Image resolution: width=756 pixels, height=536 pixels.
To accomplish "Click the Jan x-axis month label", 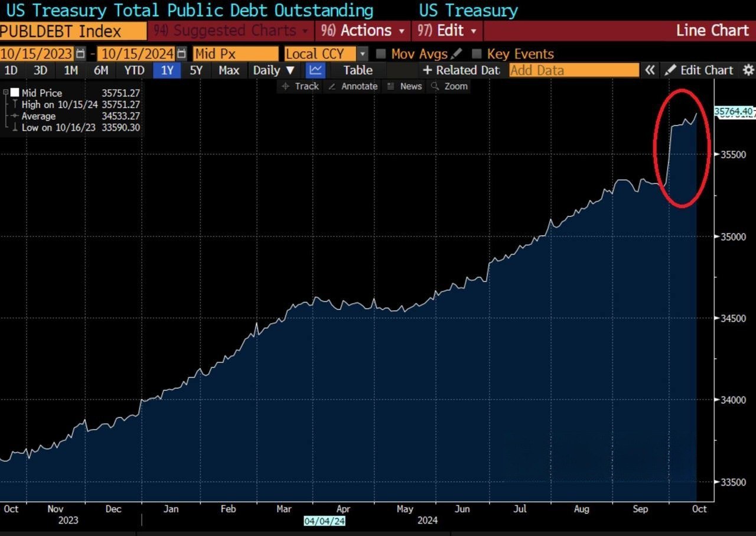I will click(171, 509).
